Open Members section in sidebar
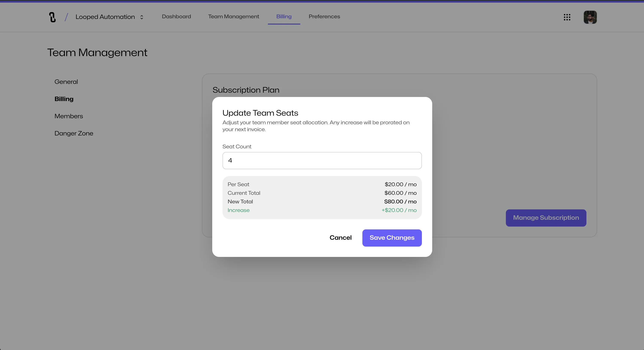 [x=69, y=116]
